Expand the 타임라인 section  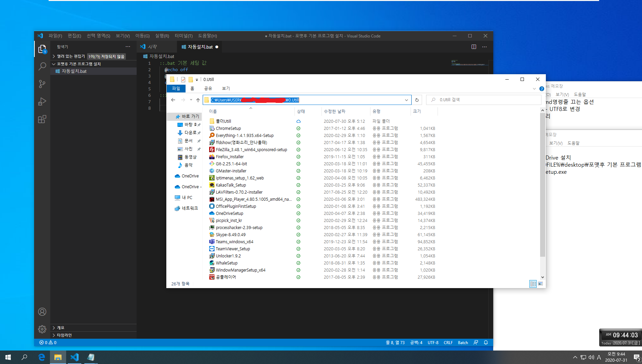click(x=64, y=335)
